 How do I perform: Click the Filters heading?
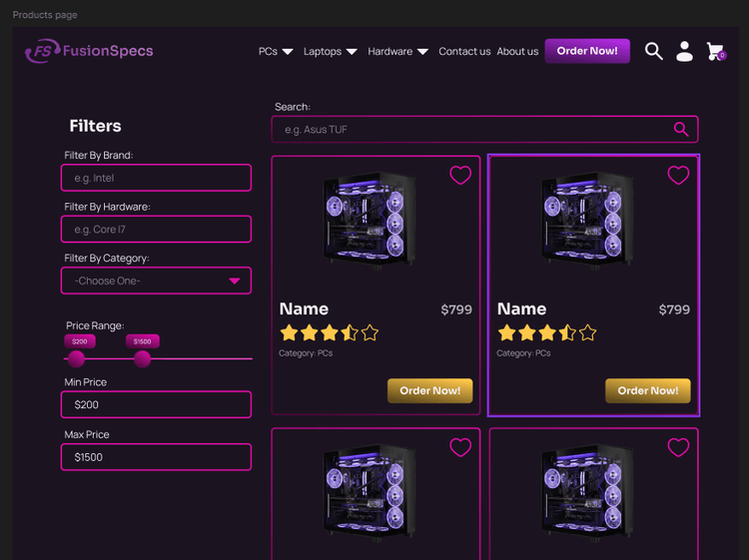95,126
